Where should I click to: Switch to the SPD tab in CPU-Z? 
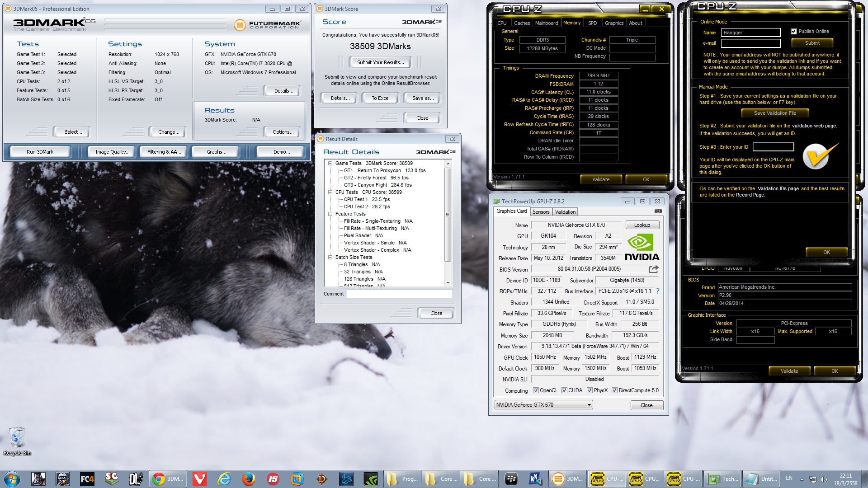click(592, 23)
